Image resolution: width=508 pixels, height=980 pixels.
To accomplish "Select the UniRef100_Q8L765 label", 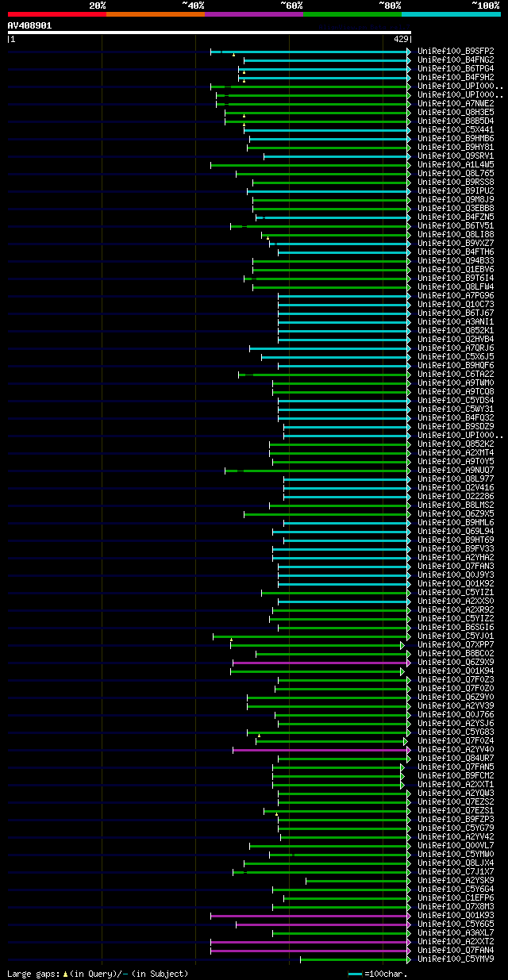I will (x=456, y=173).
